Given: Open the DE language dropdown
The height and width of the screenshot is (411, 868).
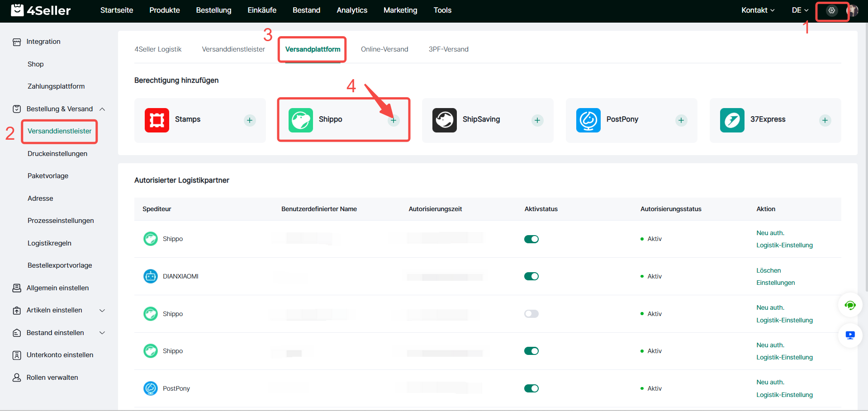Looking at the screenshot, I should click(800, 10).
